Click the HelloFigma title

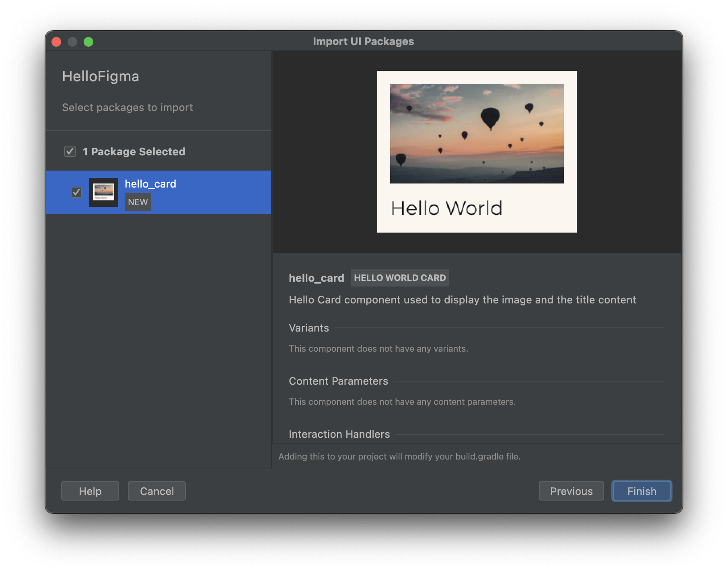[x=101, y=76]
